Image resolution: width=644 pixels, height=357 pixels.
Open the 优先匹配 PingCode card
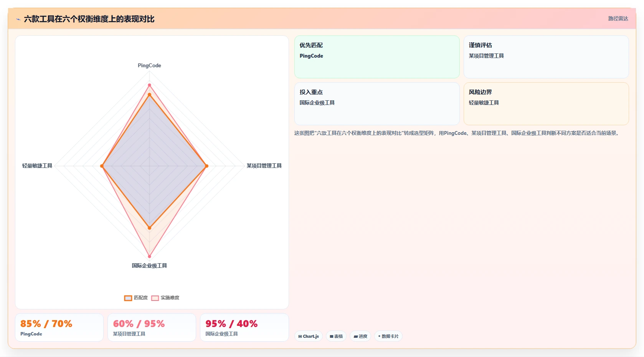pos(377,57)
